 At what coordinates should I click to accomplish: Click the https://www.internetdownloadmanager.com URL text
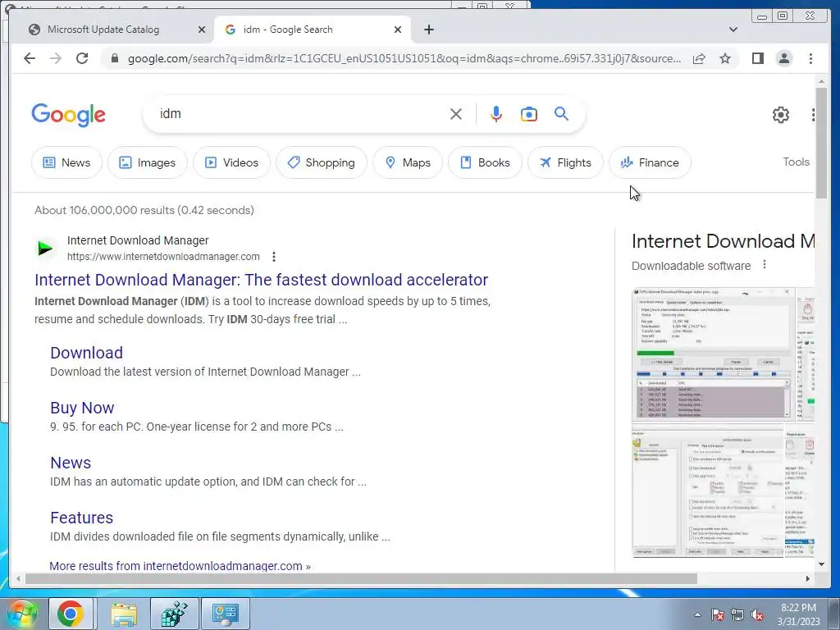[163, 257]
